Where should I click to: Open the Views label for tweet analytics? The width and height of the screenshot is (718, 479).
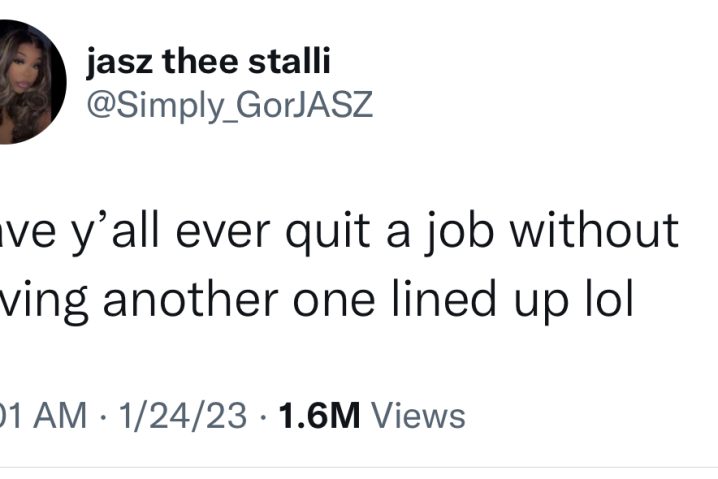[x=418, y=416]
